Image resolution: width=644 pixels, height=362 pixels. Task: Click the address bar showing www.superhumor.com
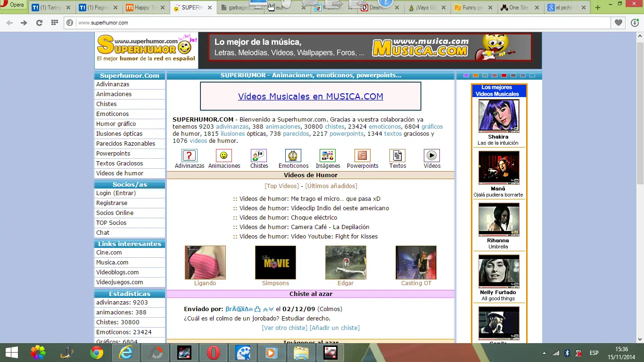pyautogui.click(x=338, y=23)
